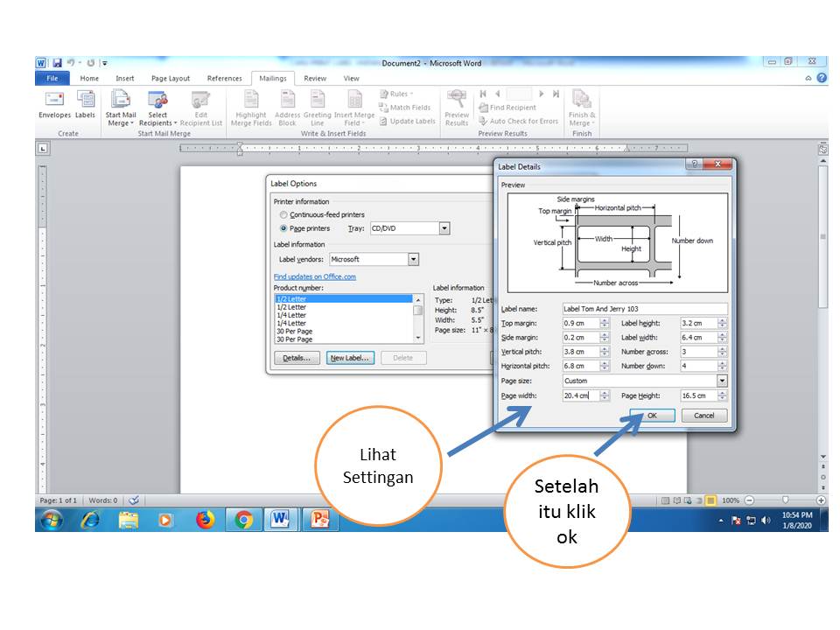Go to next record arrow
The width and height of the screenshot is (840, 630).
(541, 94)
